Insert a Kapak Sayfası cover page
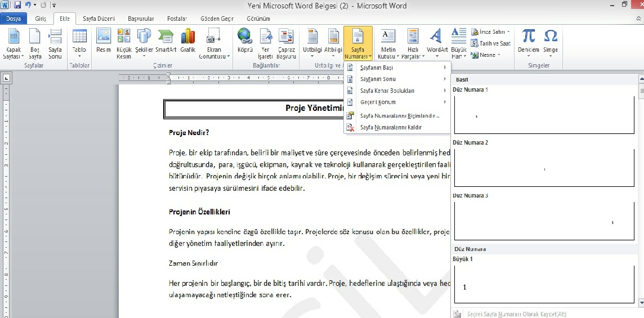The image size is (644, 318). tap(14, 44)
